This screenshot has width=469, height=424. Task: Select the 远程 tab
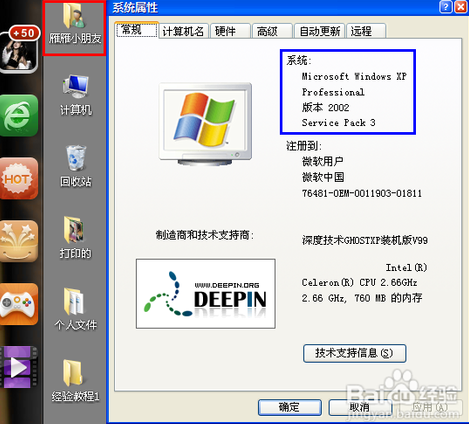tap(366, 31)
